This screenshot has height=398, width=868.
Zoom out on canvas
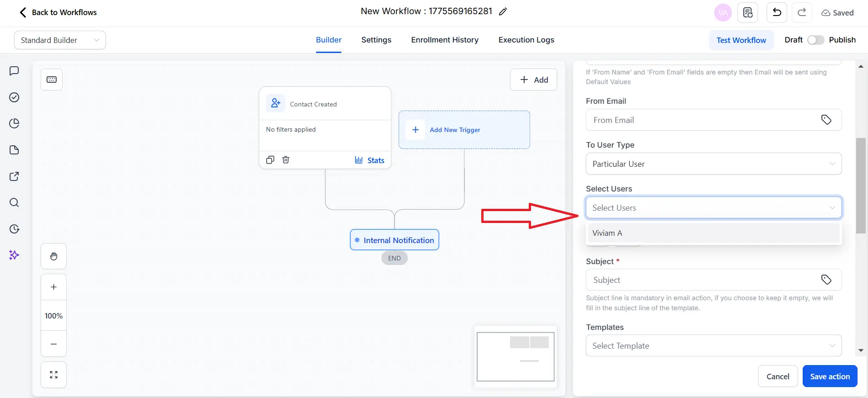click(54, 344)
